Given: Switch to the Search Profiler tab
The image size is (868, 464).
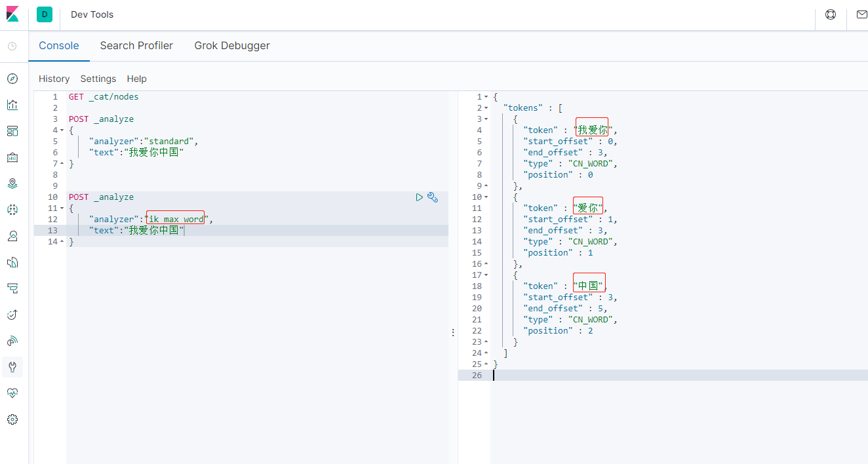Looking at the screenshot, I should coord(136,46).
